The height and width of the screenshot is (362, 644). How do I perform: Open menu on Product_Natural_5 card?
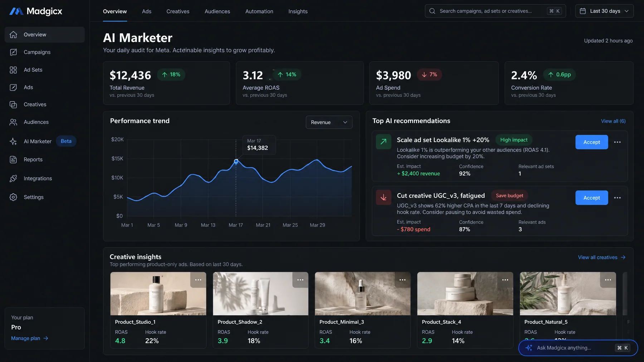click(608, 280)
